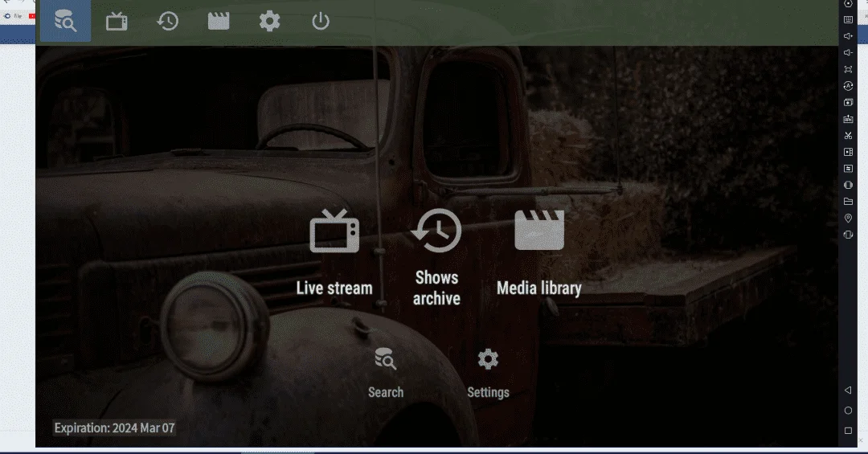Viewport: 868px width, 454px height.
Task: Click the emulator Android home circle button
Action: (x=848, y=411)
